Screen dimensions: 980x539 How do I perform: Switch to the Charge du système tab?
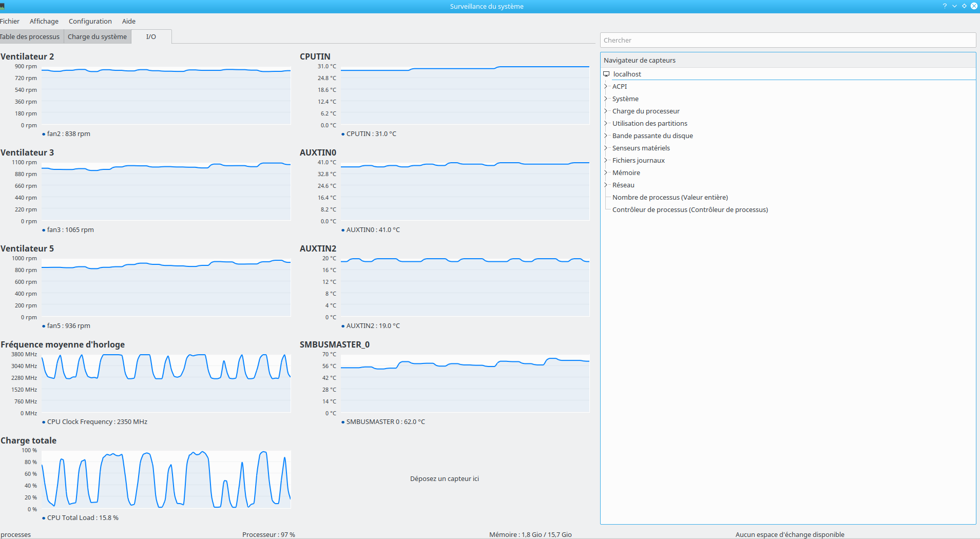coord(98,36)
